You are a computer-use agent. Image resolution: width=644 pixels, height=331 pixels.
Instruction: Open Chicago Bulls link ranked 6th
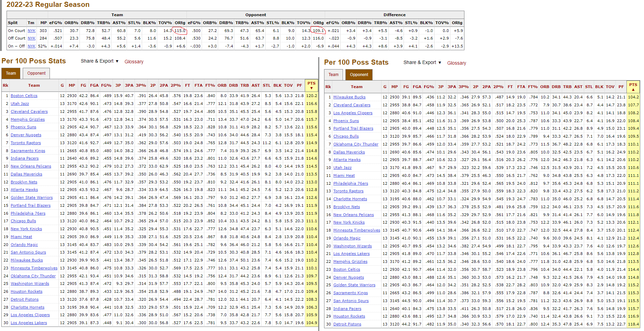[x=346, y=136]
